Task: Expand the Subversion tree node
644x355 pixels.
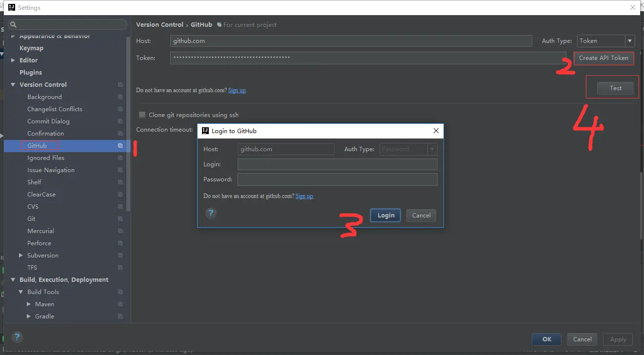Action: pos(21,256)
